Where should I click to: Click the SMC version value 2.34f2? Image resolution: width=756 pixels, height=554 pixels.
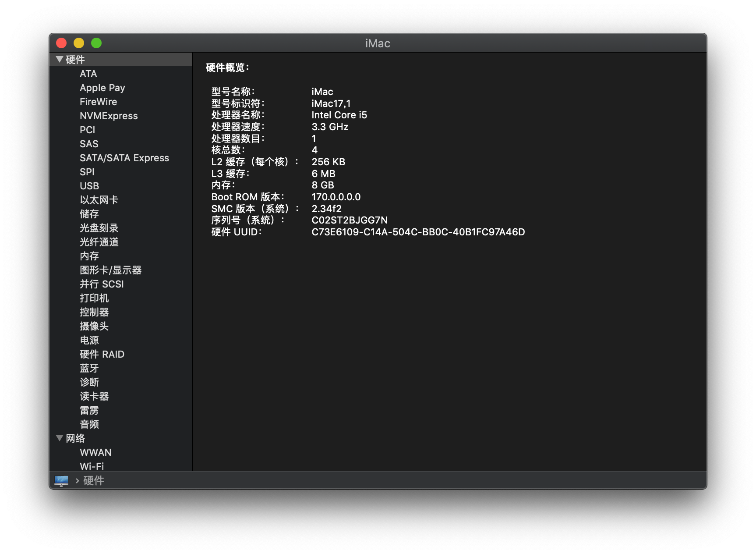(327, 209)
